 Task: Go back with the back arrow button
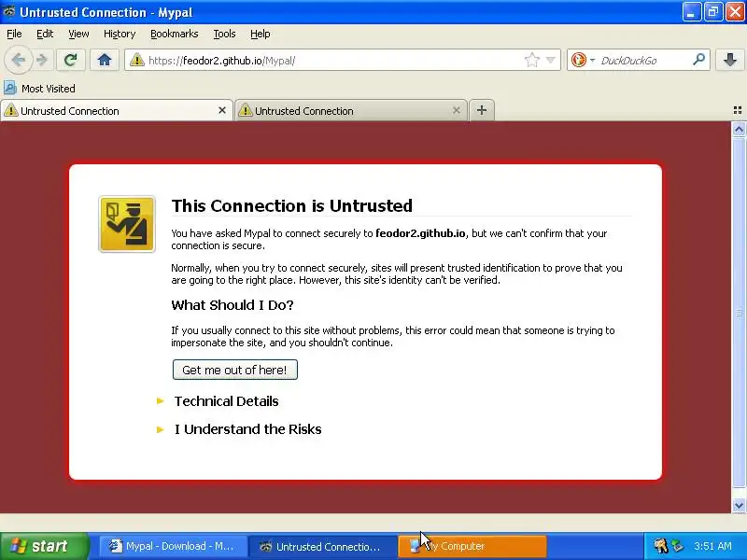(x=18, y=60)
